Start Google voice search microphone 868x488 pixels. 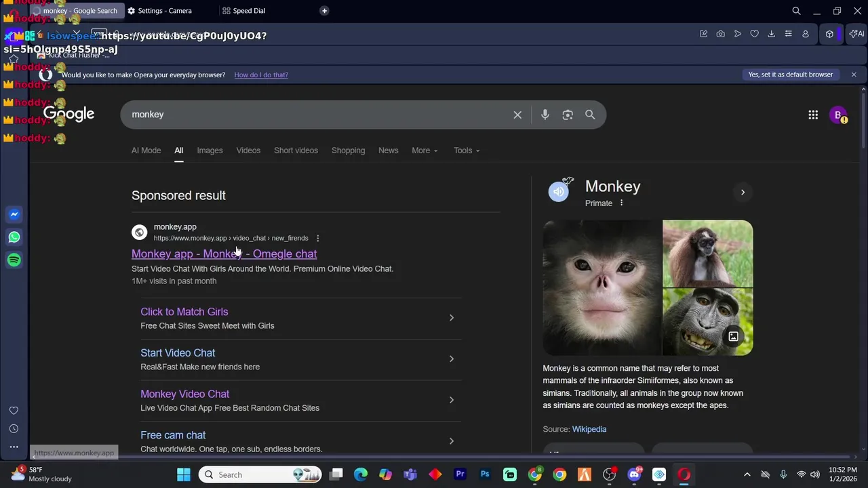545,115
